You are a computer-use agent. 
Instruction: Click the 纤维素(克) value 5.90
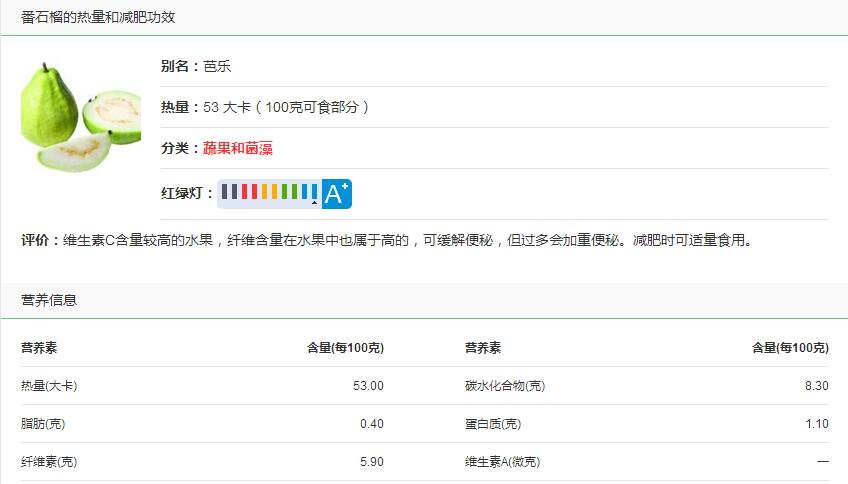pos(371,462)
